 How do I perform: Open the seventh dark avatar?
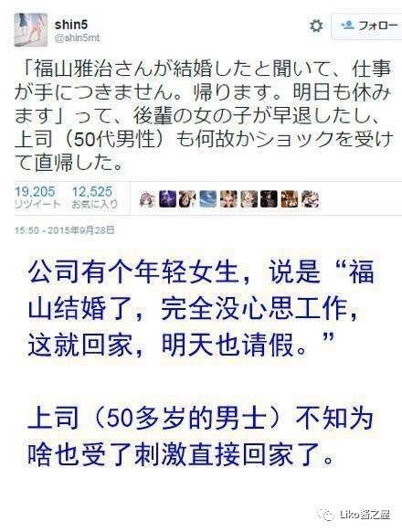coord(269,199)
